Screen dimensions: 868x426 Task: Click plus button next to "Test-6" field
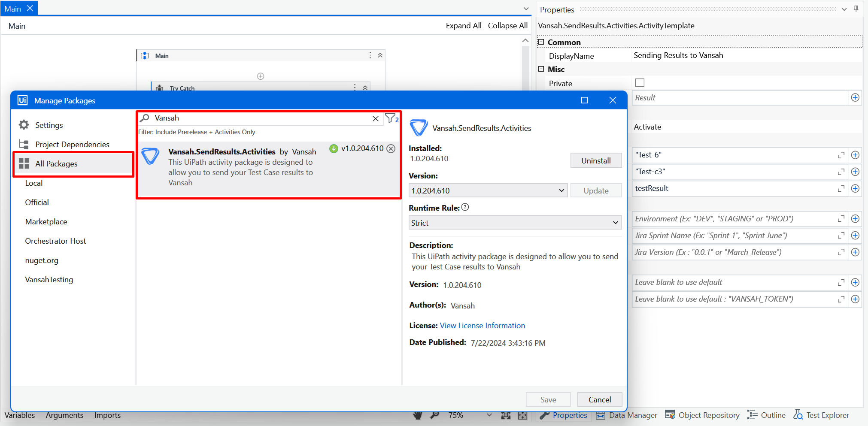855,155
